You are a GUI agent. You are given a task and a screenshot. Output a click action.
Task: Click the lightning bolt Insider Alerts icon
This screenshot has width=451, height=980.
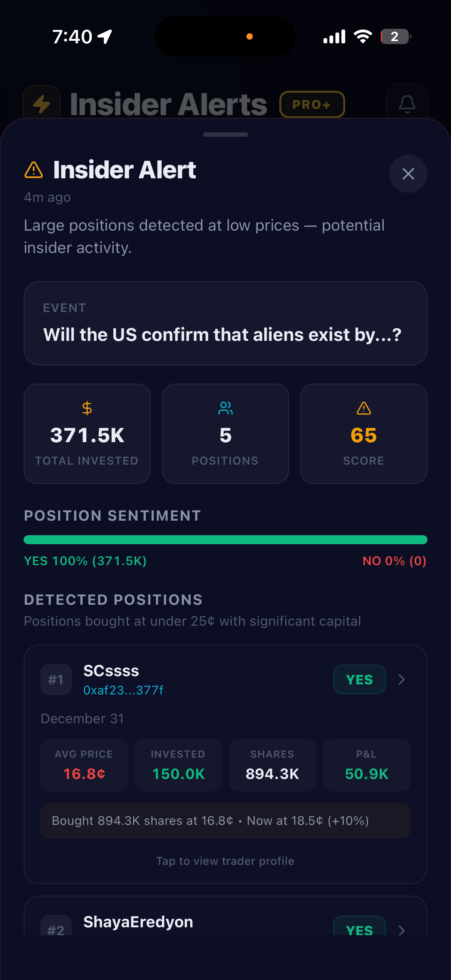tap(42, 104)
